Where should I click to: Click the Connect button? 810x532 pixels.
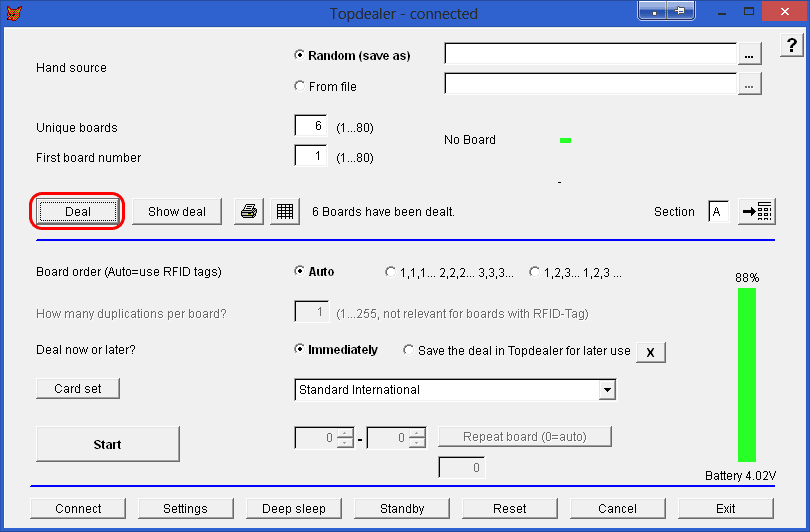tap(78, 508)
